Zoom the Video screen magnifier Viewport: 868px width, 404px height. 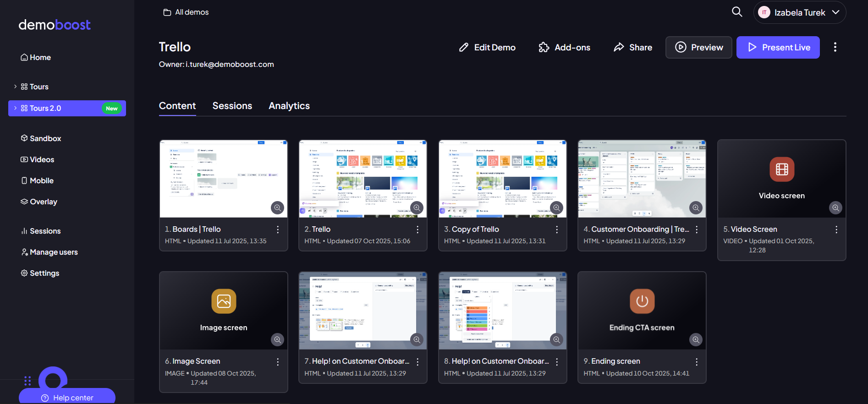pyautogui.click(x=836, y=208)
